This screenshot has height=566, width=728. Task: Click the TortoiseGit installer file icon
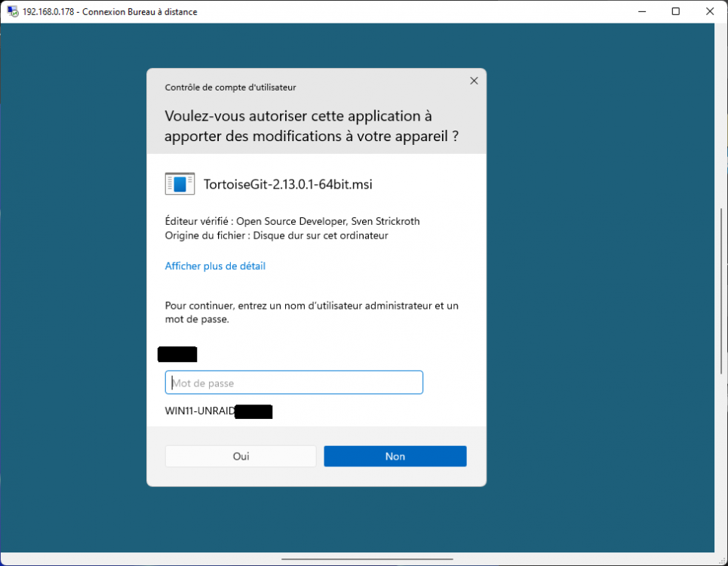tap(180, 184)
